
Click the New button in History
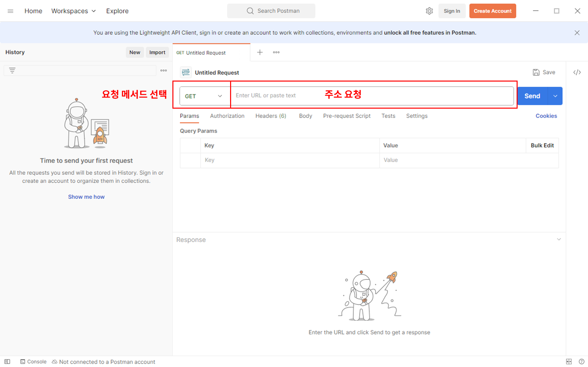click(x=135, y=52)
